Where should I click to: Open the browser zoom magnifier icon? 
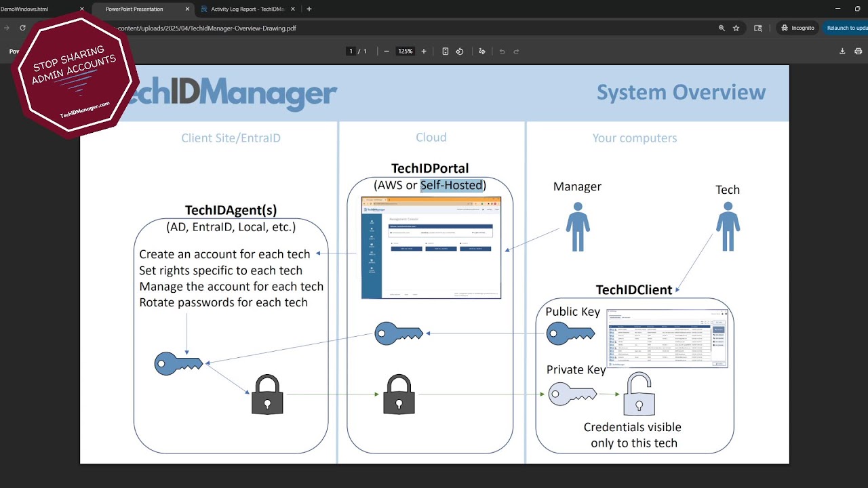pyautogui.click(x=722, y=28)
